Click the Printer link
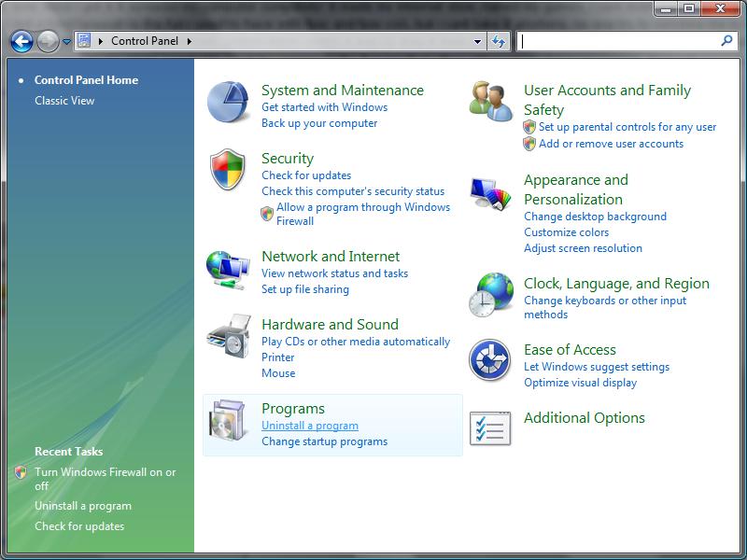Viewport: 747px width, 560px height. [277, 357]
